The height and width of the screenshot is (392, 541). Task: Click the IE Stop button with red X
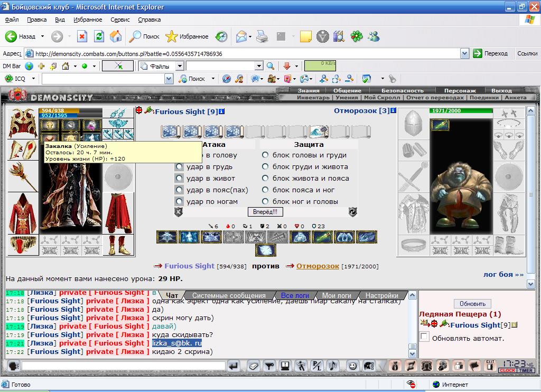pyautogui.click(x=82, y=36)
